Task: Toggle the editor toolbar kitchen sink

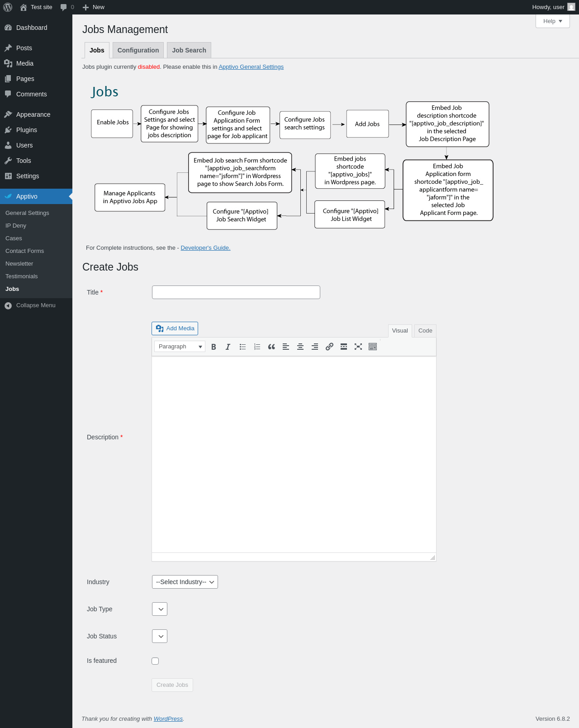Action: pyautogui.click(x=373, y=347)
